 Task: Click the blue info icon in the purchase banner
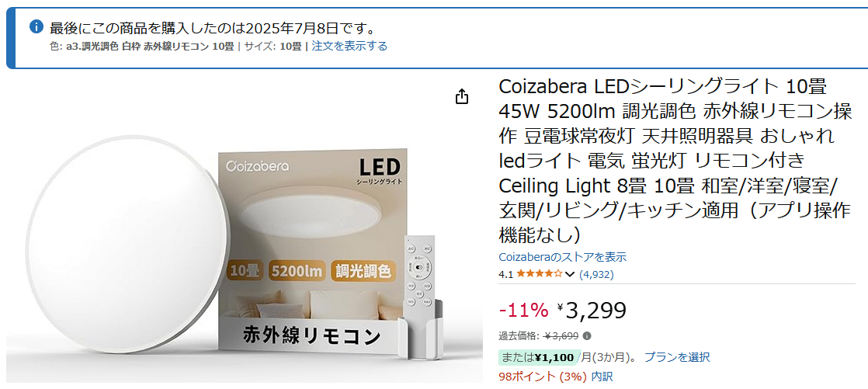[36, 26]
